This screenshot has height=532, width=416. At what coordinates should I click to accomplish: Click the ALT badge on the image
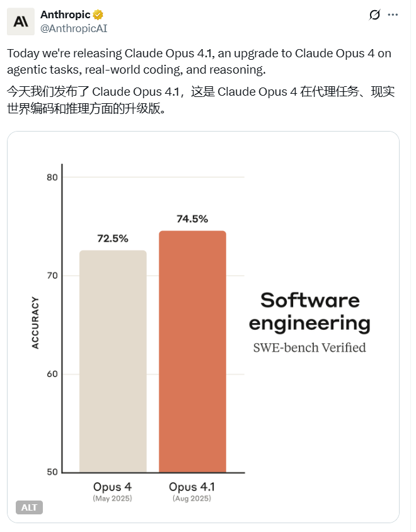pos(28,507)
